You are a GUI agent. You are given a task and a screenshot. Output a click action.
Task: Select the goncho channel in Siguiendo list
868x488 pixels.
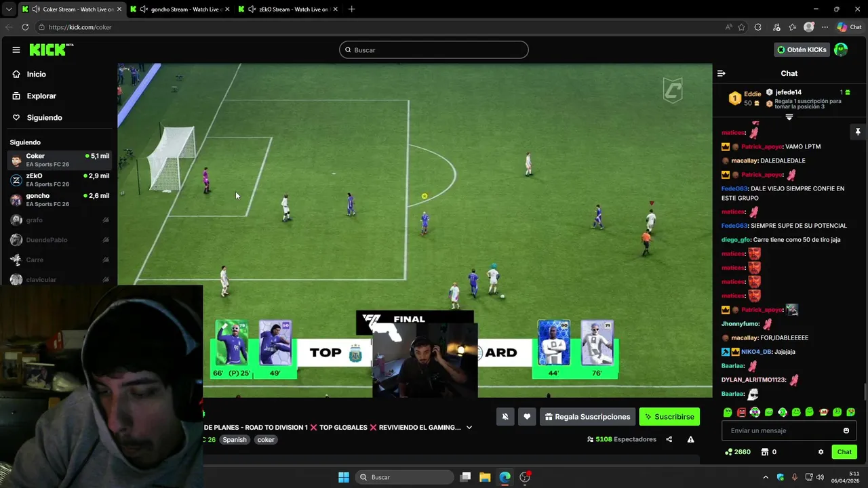click(x=59, y=199)
